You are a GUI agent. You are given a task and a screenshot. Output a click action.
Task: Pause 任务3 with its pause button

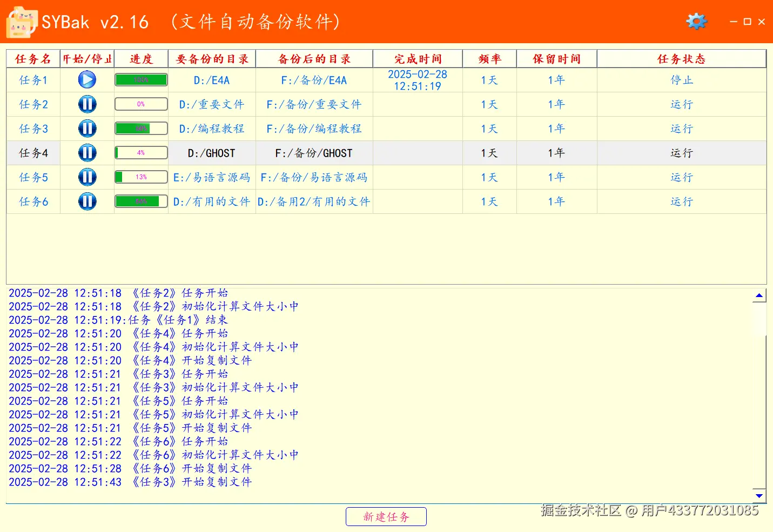pos(87,128)
